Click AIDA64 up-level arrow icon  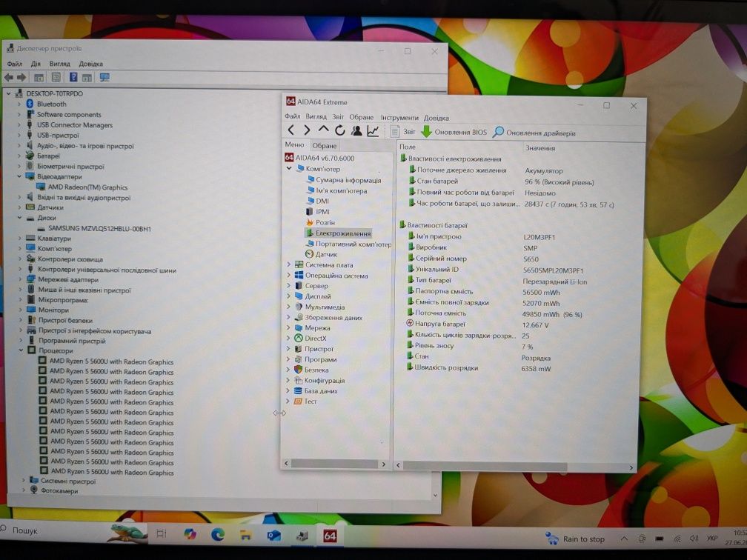[x=323, y=130]
